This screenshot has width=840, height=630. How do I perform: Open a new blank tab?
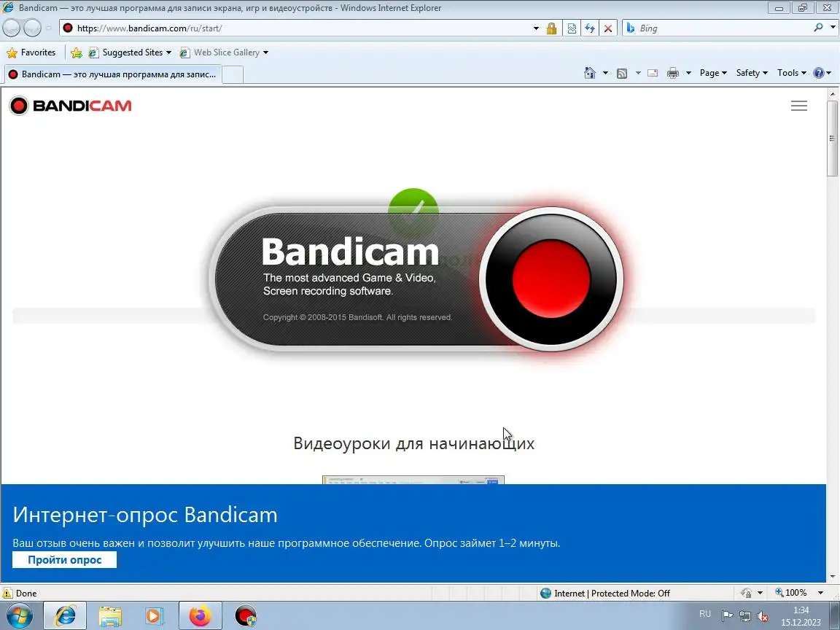pos(233,75)
